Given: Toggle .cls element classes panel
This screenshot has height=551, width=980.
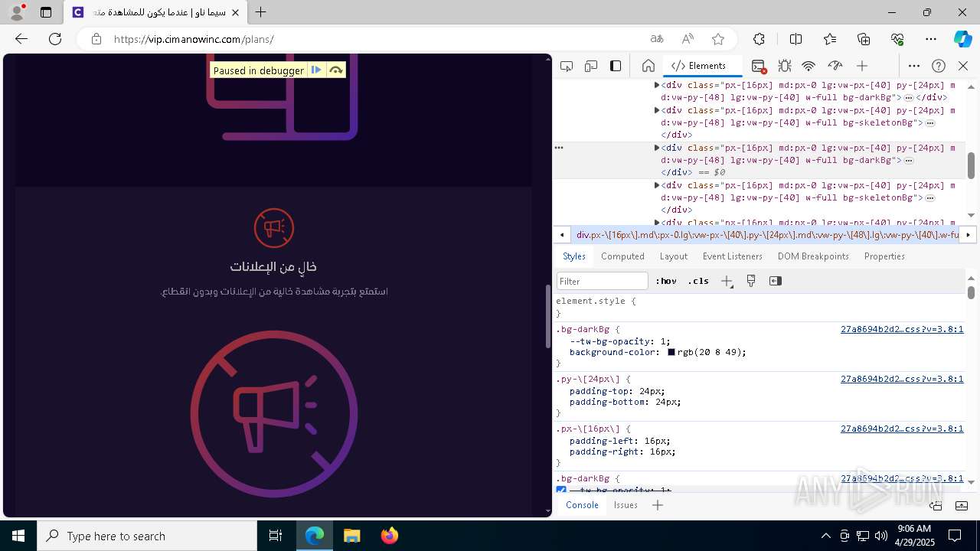Looking at the screenshot, I should 698,281.
